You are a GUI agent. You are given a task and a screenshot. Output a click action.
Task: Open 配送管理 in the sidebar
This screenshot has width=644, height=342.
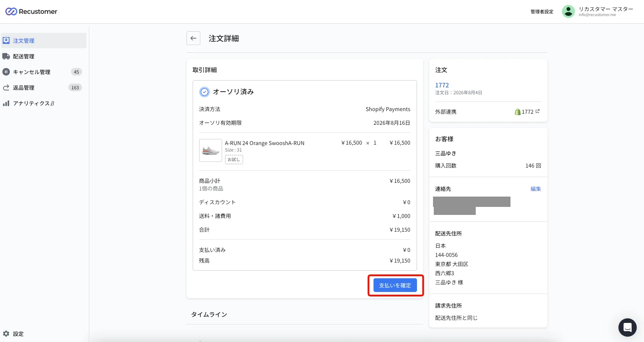pos(43,56)
